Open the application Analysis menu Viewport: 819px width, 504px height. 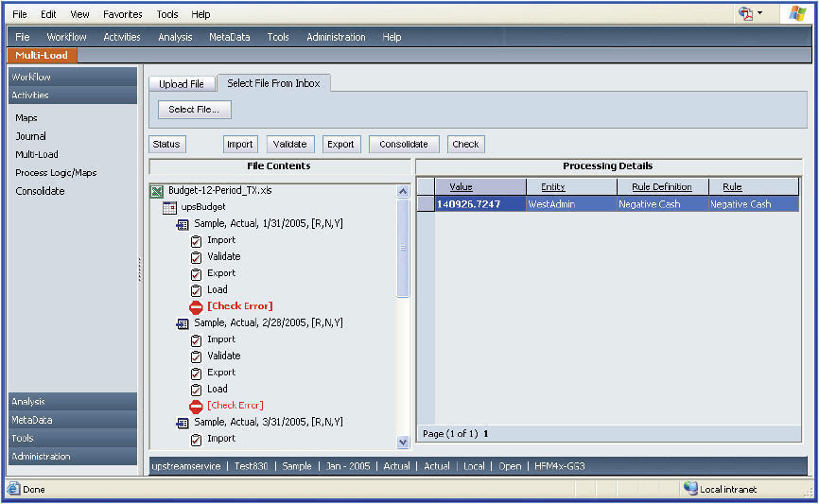point(175,37)
